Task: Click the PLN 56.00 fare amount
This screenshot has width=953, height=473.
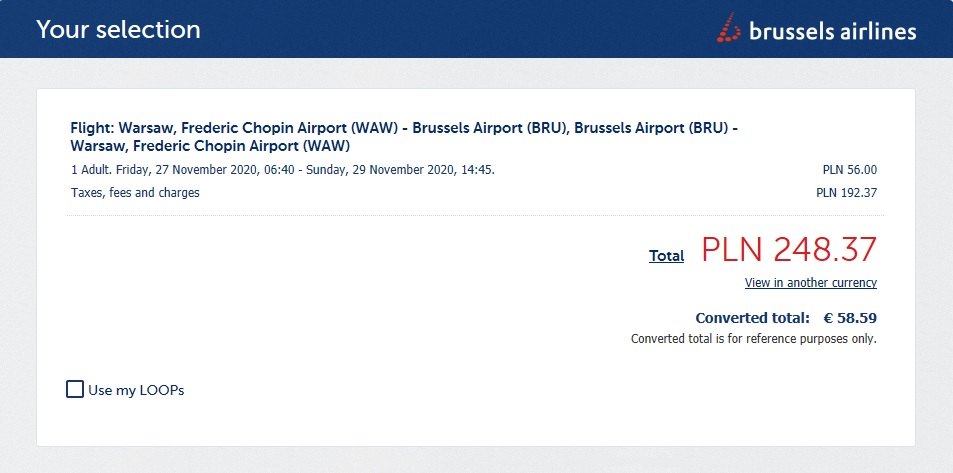Action: (x=850, y=170)
